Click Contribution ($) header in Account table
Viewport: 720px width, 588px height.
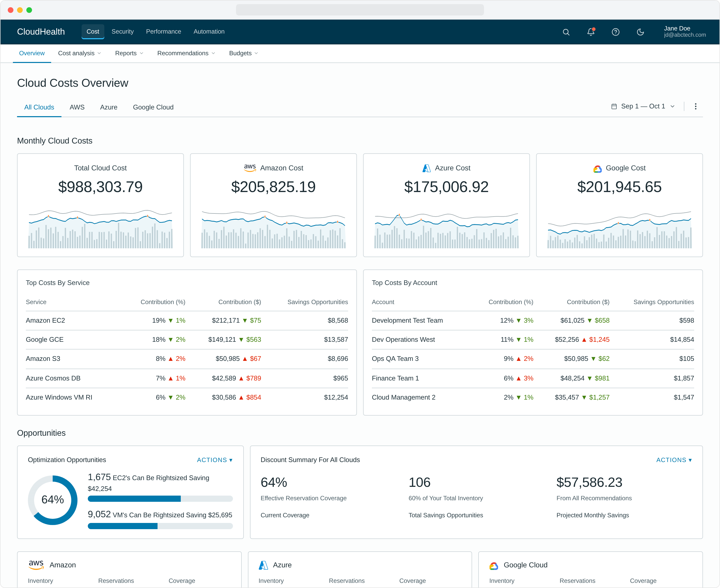tap(588, 302)
